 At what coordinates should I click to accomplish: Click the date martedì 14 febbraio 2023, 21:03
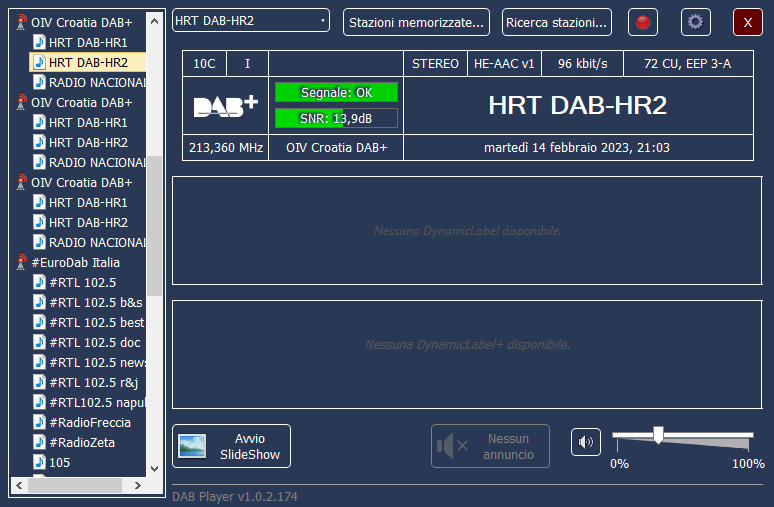coord(577,148)
